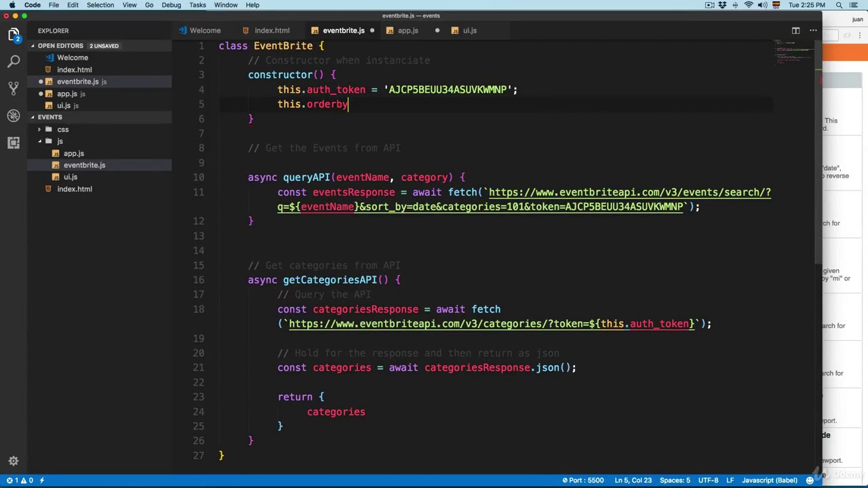The image size is (868, 488).
Task: Change indentation via Spaces: 5
Action: click(675, 481)
